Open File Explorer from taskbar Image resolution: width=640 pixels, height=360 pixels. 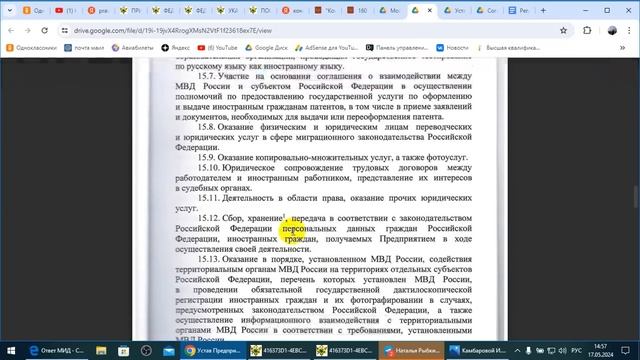click(x=101, y=351)
